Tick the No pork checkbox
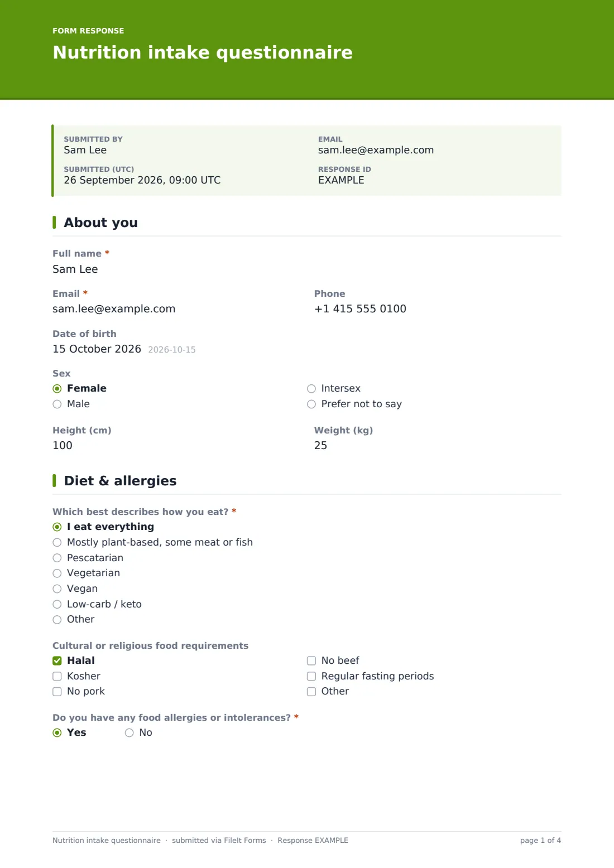614x868 pixels. click(57, 692)
